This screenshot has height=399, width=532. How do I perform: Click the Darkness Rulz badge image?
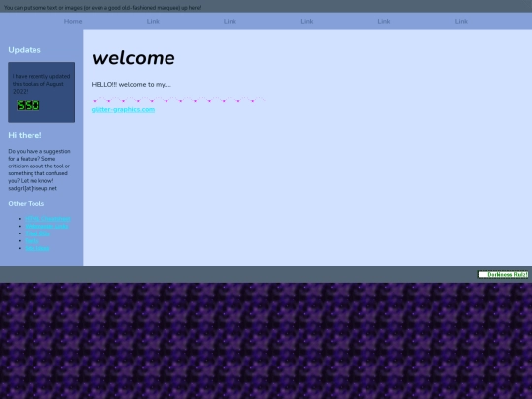point(502,274)
